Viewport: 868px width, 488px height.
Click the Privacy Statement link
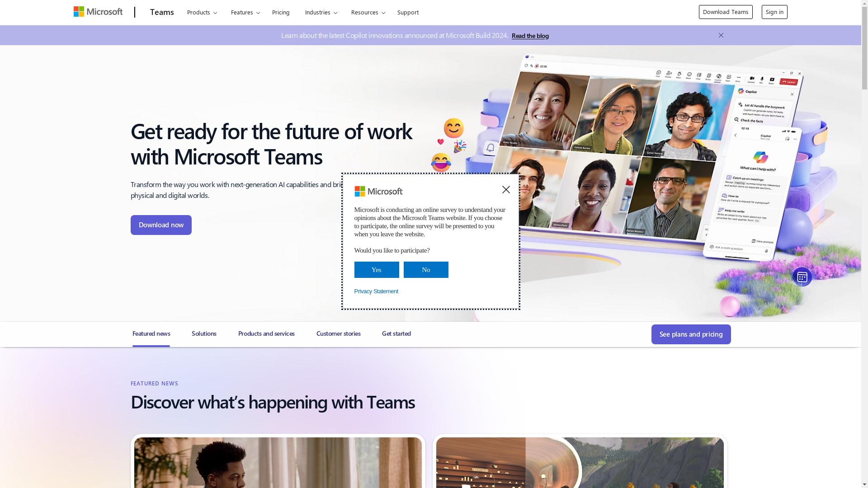coord(376,291)
